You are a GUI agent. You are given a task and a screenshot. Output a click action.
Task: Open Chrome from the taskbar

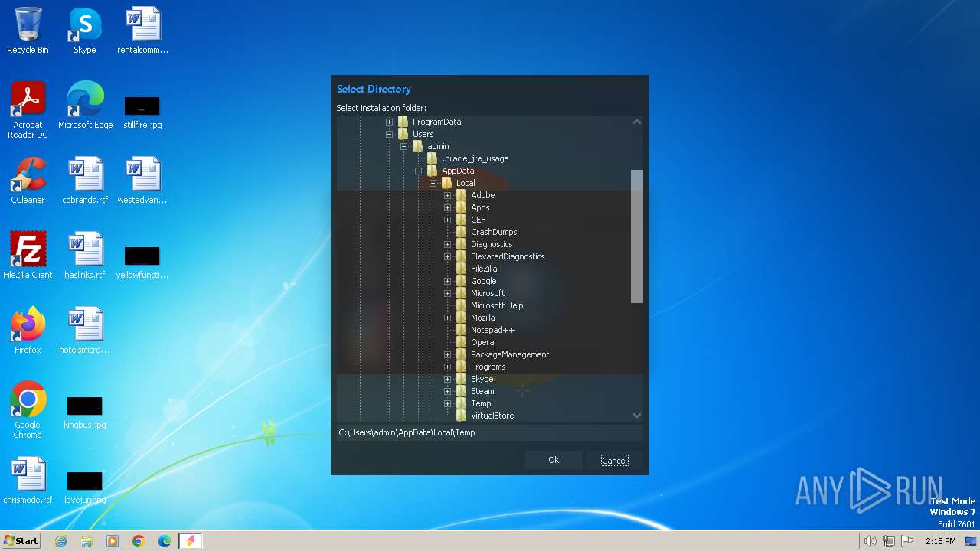click(139, 541)
